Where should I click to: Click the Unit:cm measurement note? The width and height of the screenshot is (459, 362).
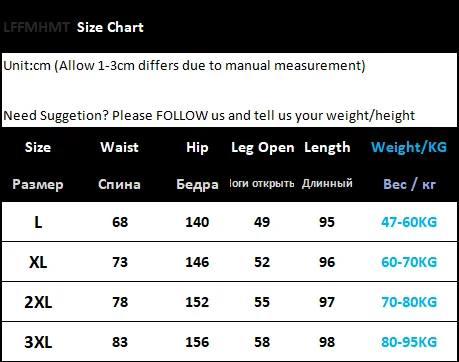pyautogui.click(x=184, y=65)
